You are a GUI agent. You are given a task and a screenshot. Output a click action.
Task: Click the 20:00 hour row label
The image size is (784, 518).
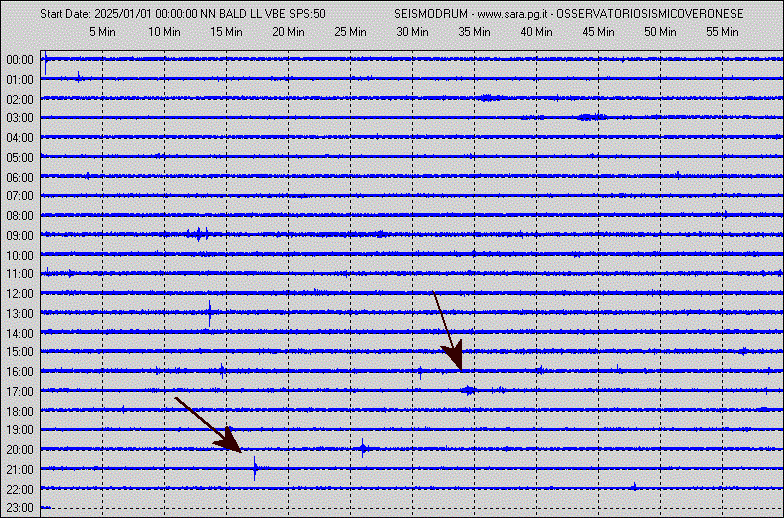[20, 450]
